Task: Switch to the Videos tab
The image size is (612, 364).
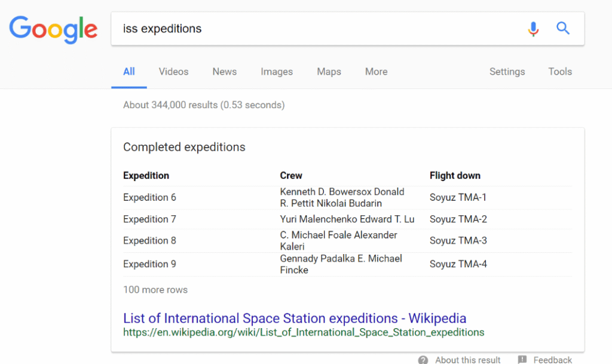Action: 173,71
